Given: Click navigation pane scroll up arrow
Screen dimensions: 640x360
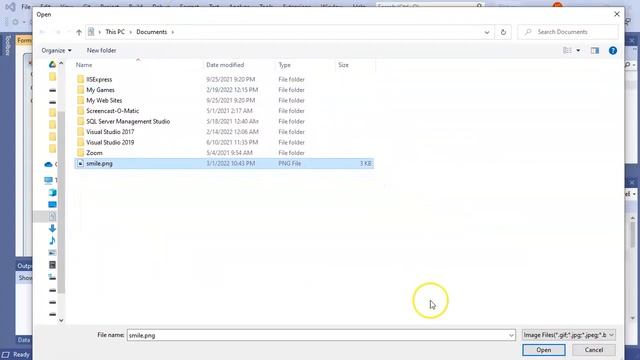Looking at the screenshot, I should [61, 64].
